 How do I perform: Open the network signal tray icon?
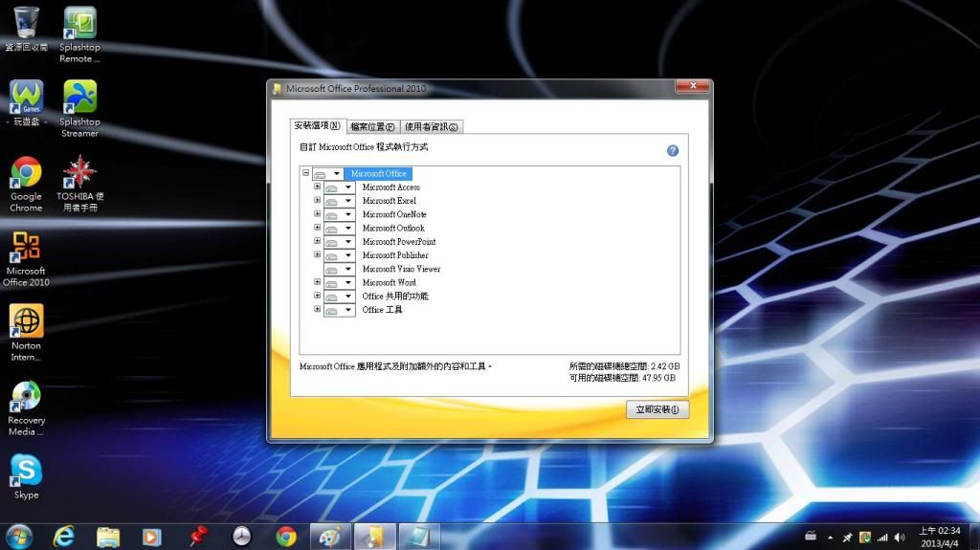point(881,537)
